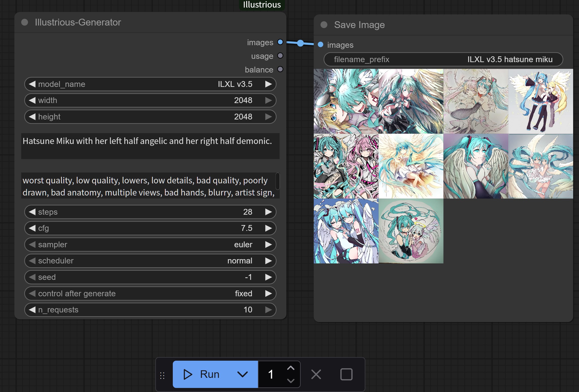The width and height of the screenshot is (579, 392).
Task: Open the last circular-framed output thumbnail
Action: point(411,231)
